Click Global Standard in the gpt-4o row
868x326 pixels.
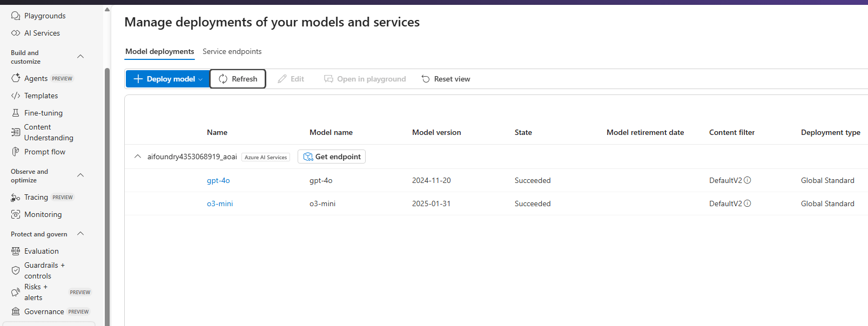pos(827,180)
